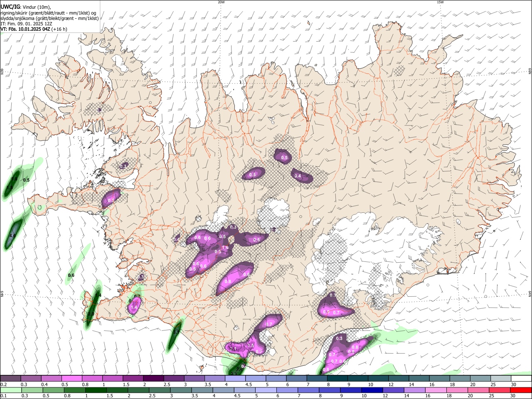Click the '4.5' label under the top legend row
The image size is (532, 399).
click(249, 384)
